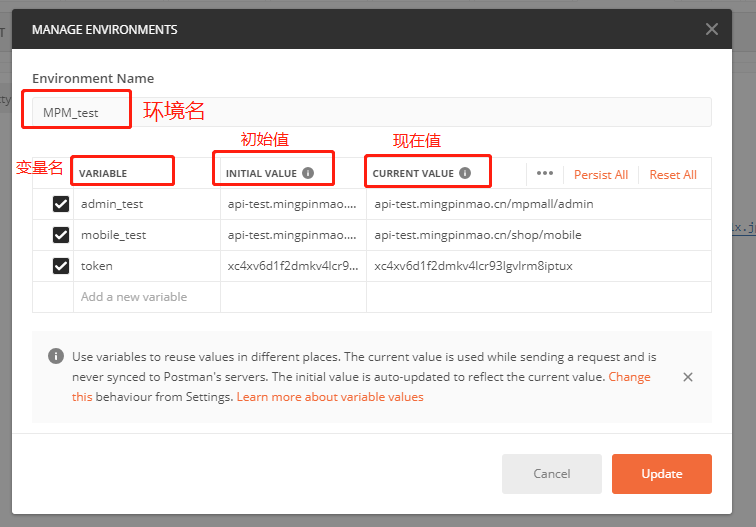Screen dimensions: 756x527
Task: Edit initial value of mobile_test
Action: [x=293, y=235]
